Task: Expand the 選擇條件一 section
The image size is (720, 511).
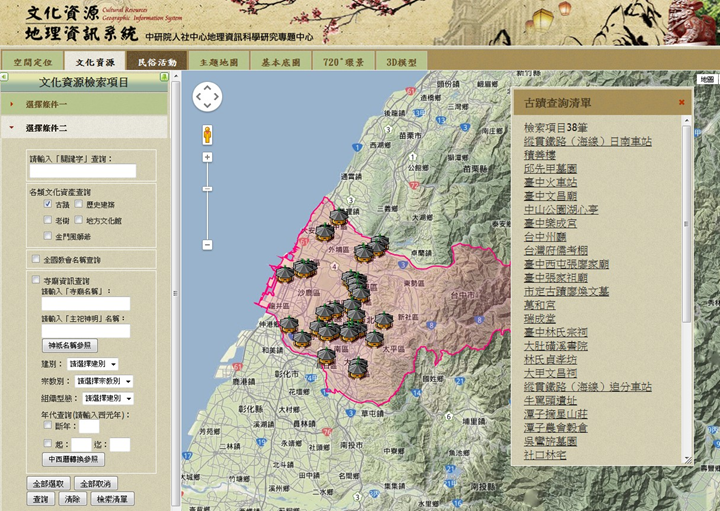Action: 46,104
